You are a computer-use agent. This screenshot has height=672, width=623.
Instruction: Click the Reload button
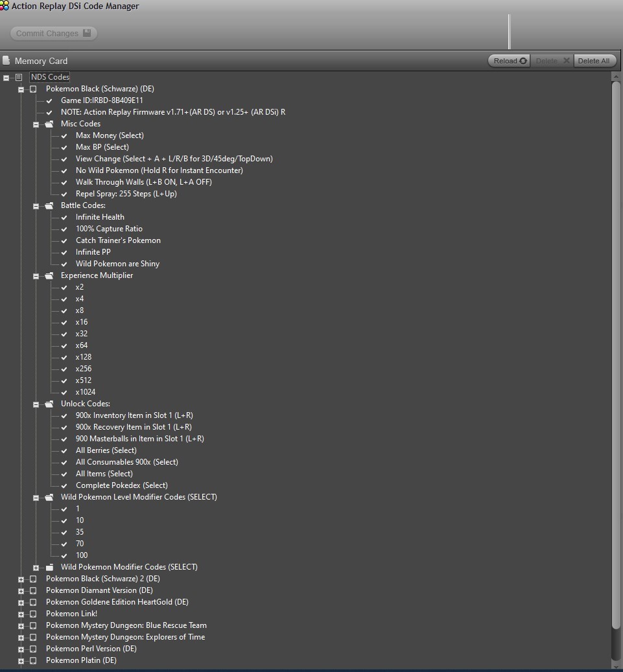(x=509, y=61)
